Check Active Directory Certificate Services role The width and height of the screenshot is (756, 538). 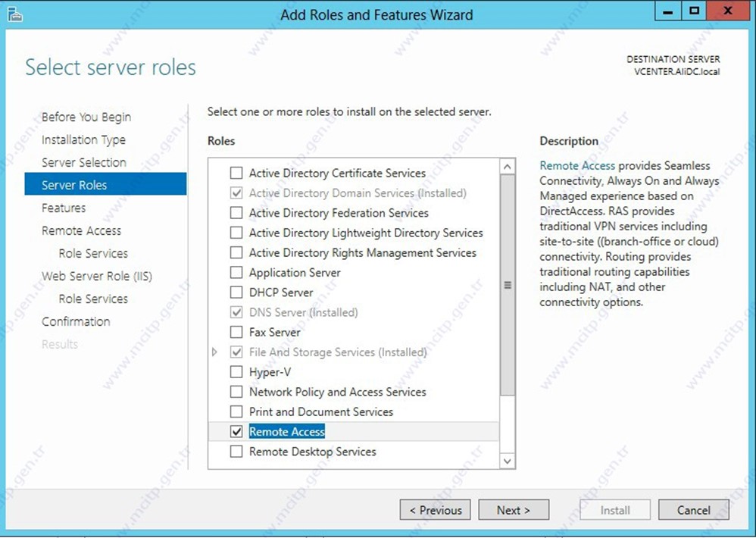click(x=236, y=173)
